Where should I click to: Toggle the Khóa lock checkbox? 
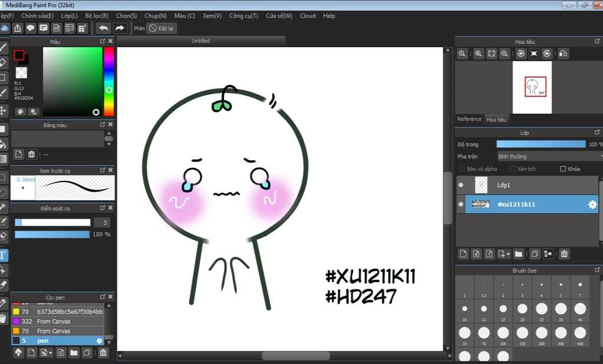(563, 169)
